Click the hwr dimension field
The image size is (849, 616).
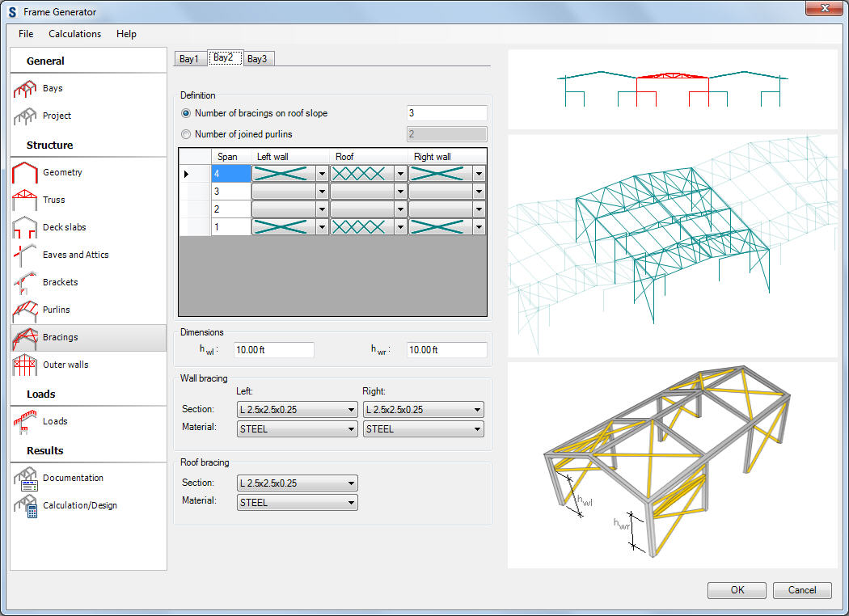click(446, 350)
